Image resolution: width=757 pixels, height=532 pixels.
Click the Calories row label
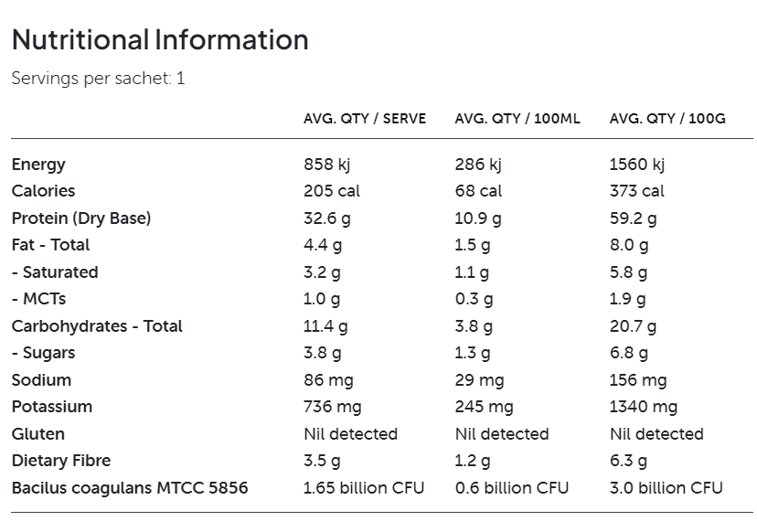43,191
